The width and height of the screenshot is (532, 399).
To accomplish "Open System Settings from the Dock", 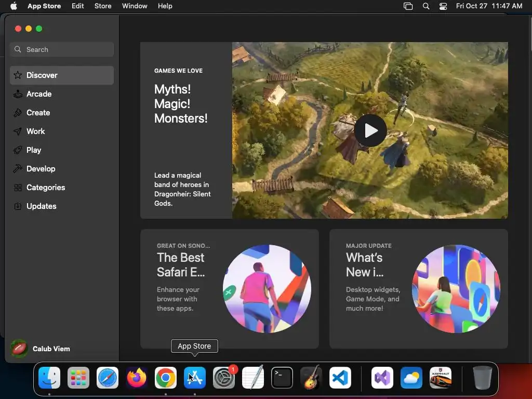I will coord(224,378).
